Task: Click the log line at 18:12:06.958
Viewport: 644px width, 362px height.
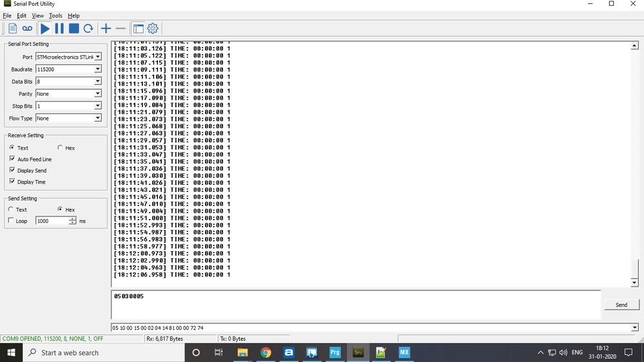Action: [x=172, y=274]
